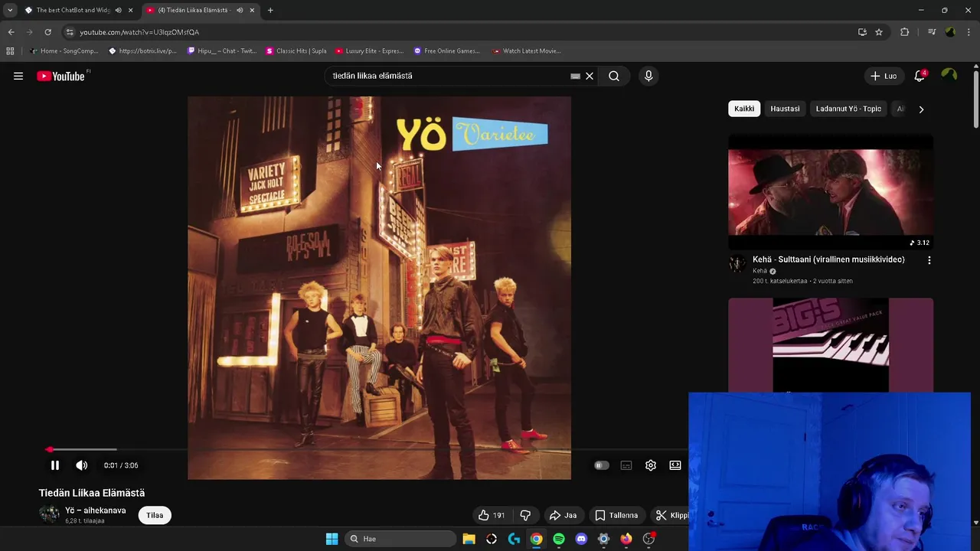Viewport: 980px width, 551px height.
Task: Open the Luxury Elite bookmark
Action: click(370, 51)
